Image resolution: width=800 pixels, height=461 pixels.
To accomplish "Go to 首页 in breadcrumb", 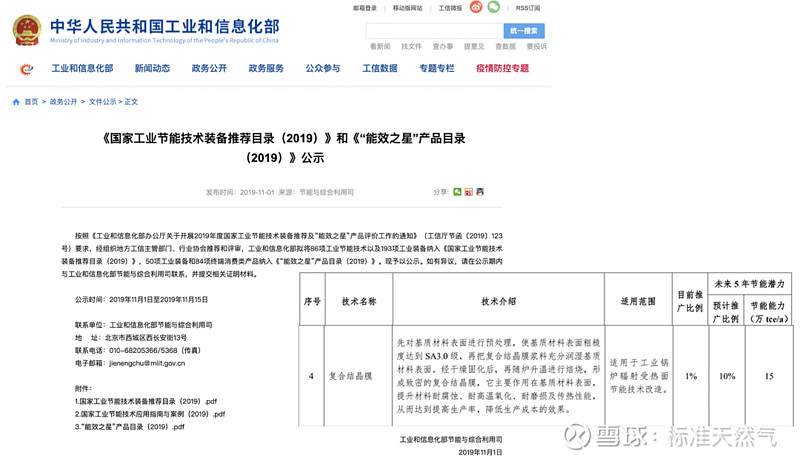I will point(31,102).
